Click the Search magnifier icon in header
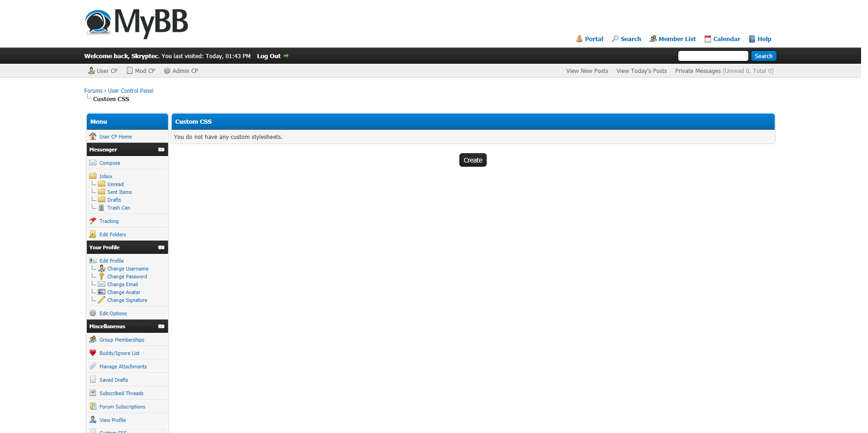 point(615,39)
